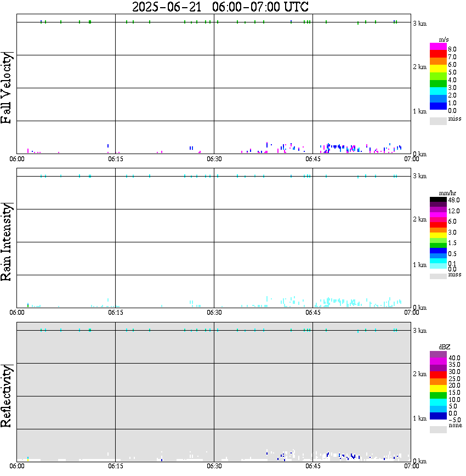Image resolution: width=466 pixels, height=476 pixels.
Task: Click 06:15 time label under Fall Velocity panel
Action: click(116, 159)
